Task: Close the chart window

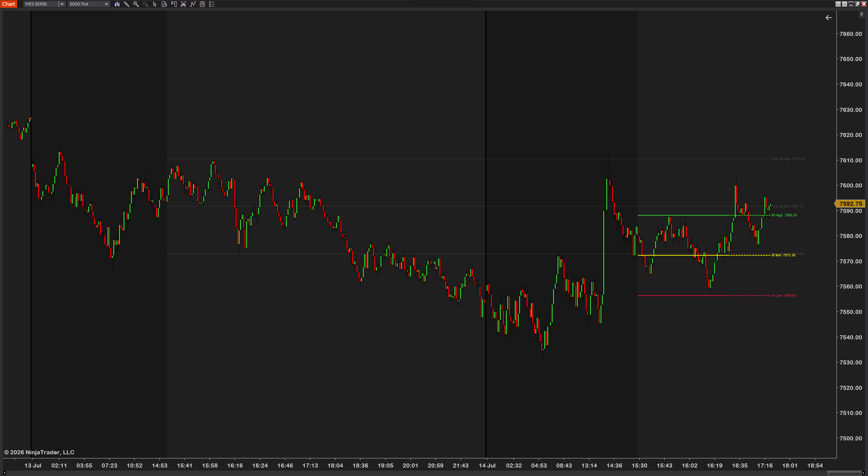Action: coord(864,4)
